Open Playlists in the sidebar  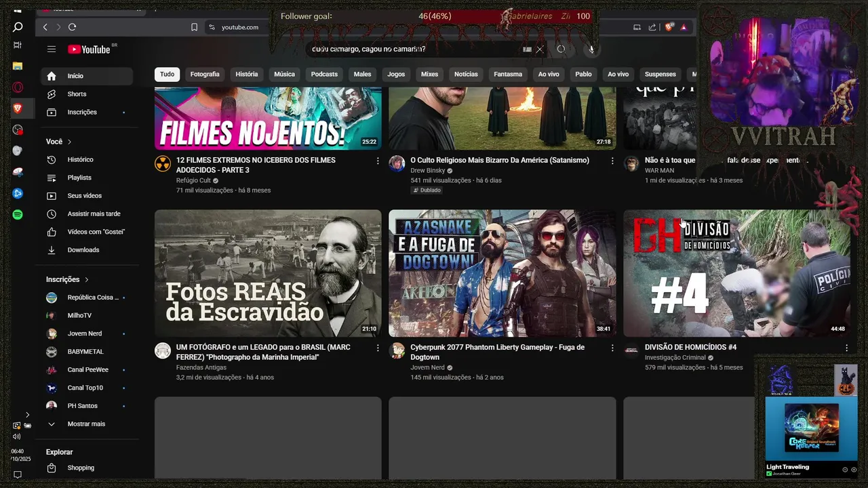pyautogui.click(x=87, y=178)
